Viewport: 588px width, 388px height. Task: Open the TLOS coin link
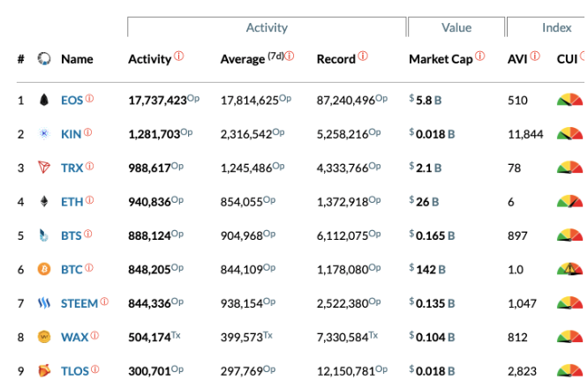pos(75,371)
